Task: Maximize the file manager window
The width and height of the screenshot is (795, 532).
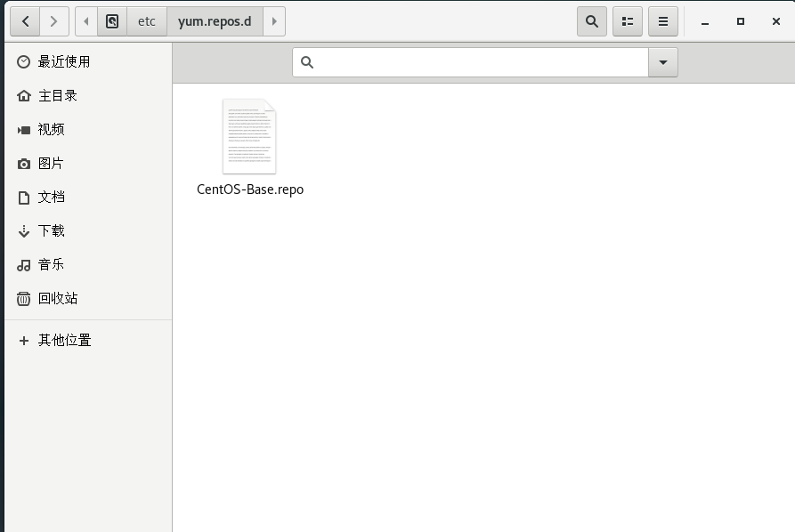Action: 740,21
